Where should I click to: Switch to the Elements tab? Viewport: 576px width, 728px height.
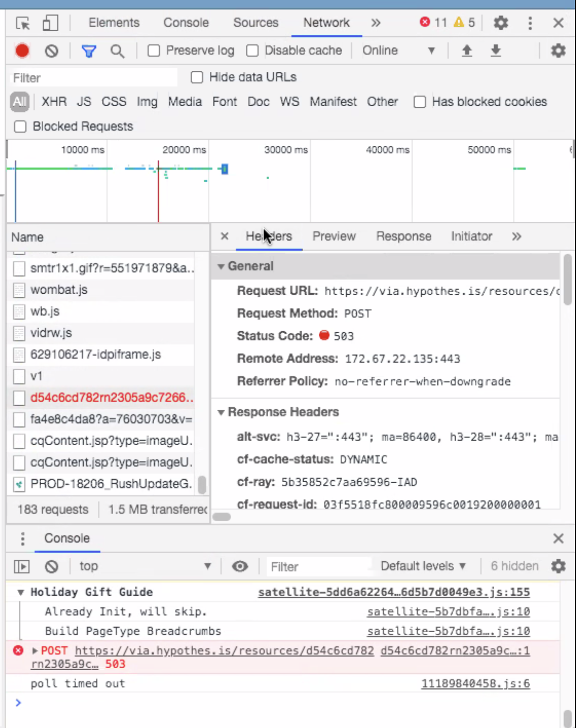[114, 23]
